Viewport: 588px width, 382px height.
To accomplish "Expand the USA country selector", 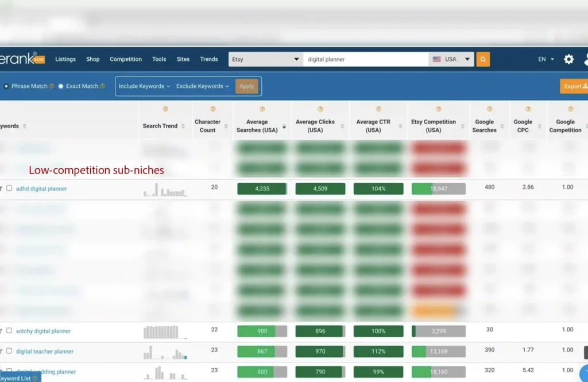I will 451,59.
